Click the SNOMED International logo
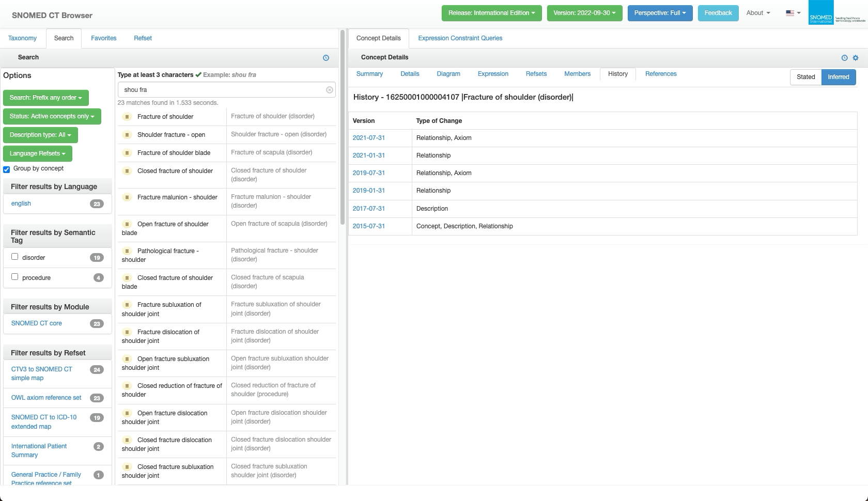The height and width of the screenshot is (501, 868). (x=836, y=13)
